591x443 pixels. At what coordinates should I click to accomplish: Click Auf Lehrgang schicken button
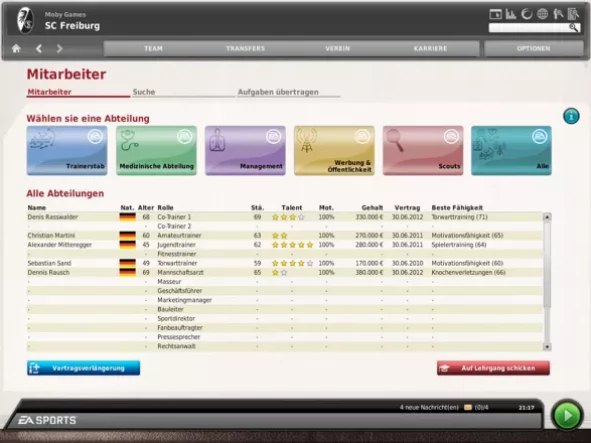493,368
